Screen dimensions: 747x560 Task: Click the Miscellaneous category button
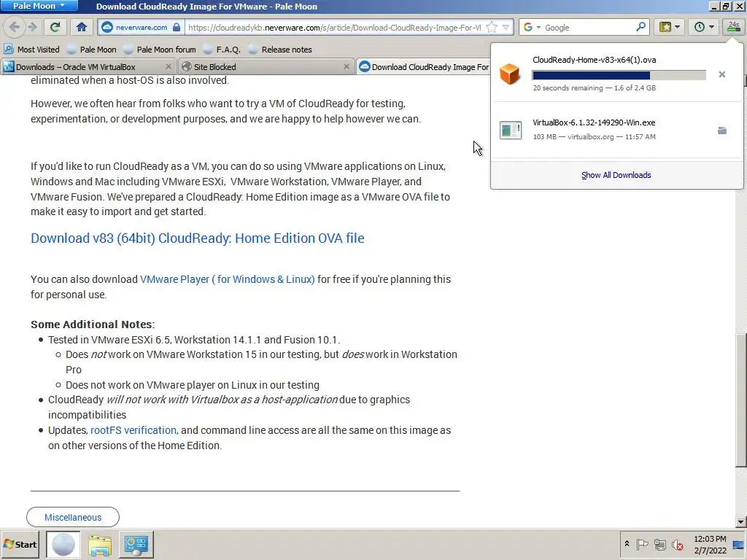(x=73, y=517)
